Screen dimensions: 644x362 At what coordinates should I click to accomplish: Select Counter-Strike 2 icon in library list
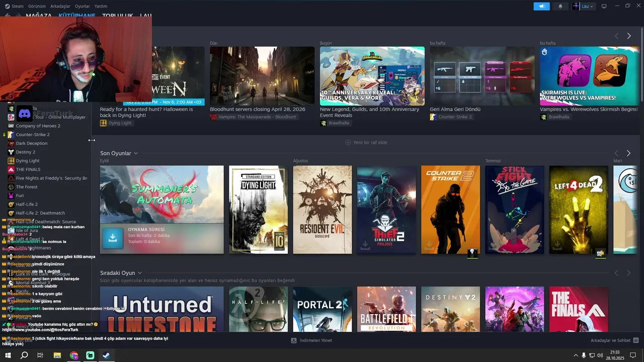(x=11, y=135)
